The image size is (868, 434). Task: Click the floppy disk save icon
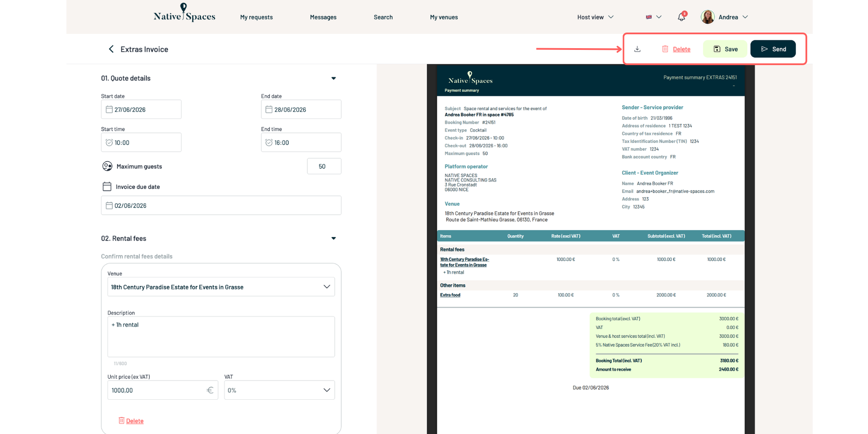coord(717,49)
